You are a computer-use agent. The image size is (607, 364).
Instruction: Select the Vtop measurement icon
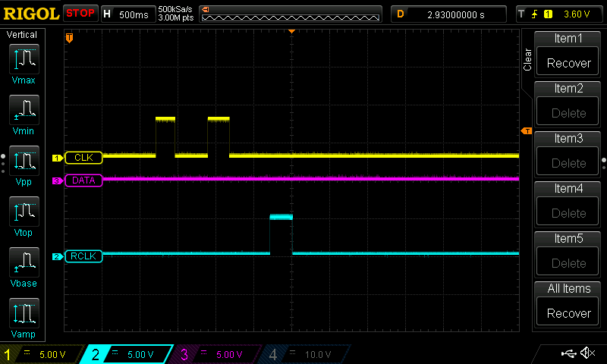point(24,212)
